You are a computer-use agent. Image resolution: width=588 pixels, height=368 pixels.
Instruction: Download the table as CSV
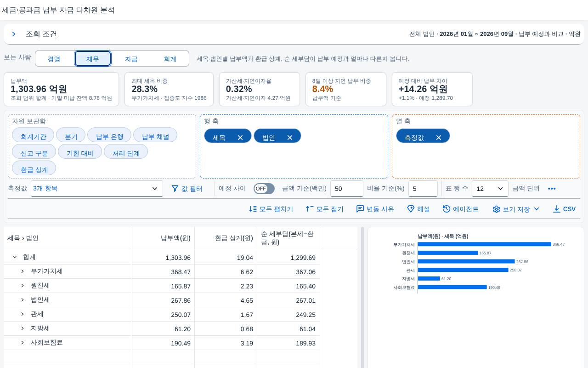tap(564, 209)
